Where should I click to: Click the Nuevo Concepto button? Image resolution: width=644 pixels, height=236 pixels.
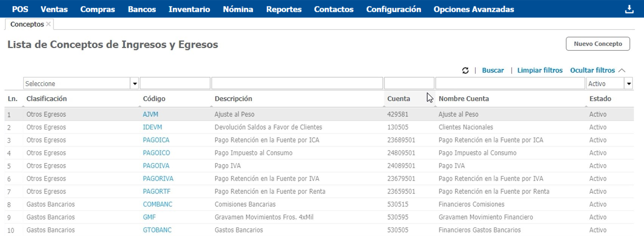597,44
